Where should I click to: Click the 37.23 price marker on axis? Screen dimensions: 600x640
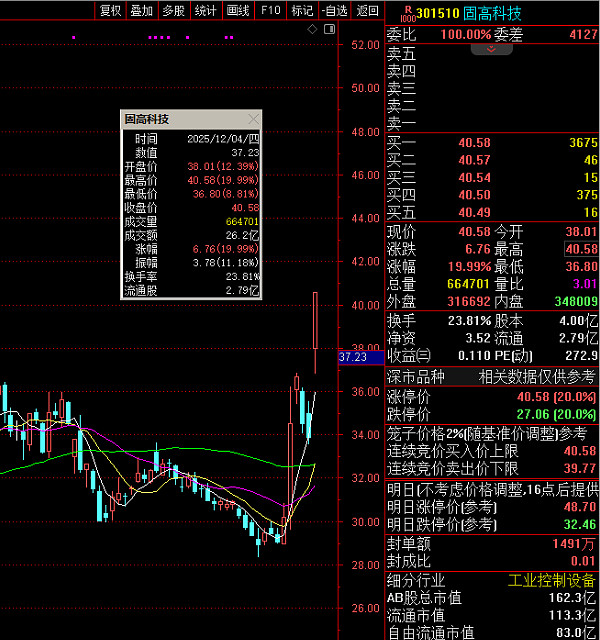point(355,357)
